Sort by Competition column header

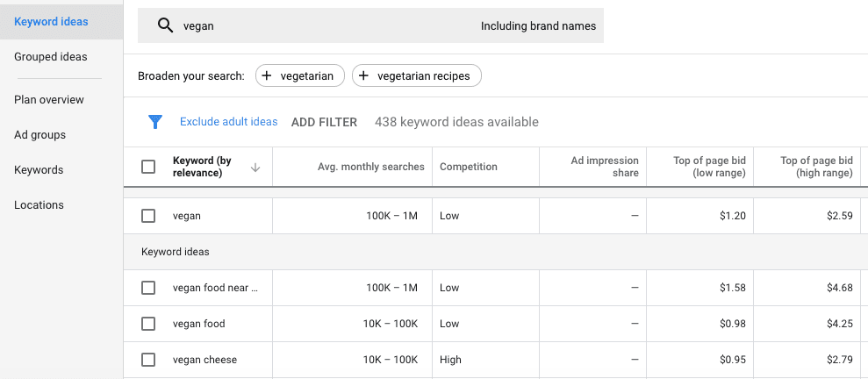469,167
